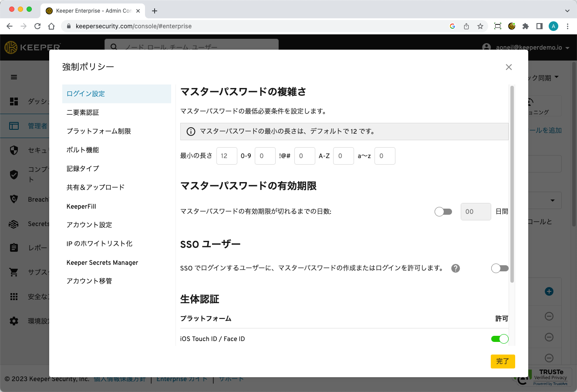Screen dimensions: 577x392
Task: Click the settings gear icon in sidebar
Action: [14, 321]
